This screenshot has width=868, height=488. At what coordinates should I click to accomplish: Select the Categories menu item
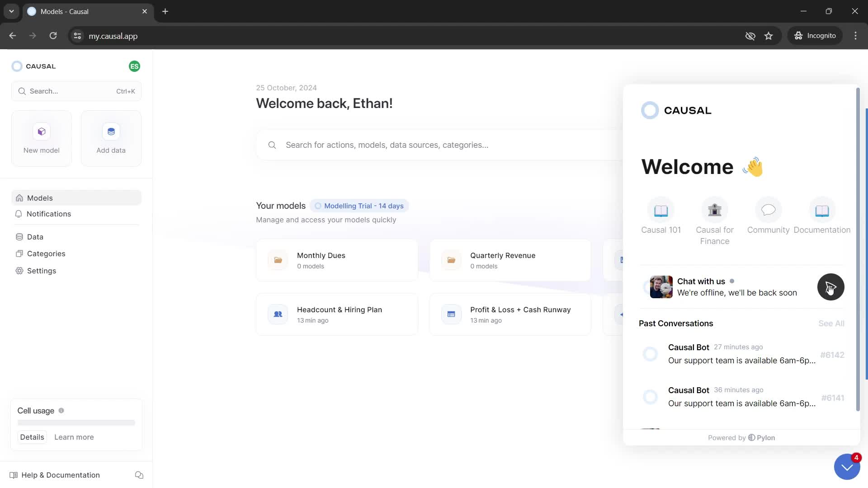point(47,253)
